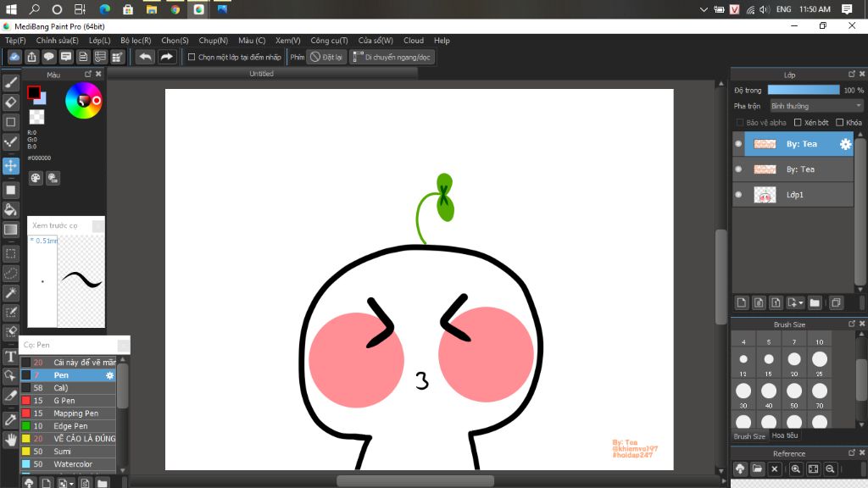Select the rectangular Selection tool
This screenshot has height=488, width=868.
[10, 254]
